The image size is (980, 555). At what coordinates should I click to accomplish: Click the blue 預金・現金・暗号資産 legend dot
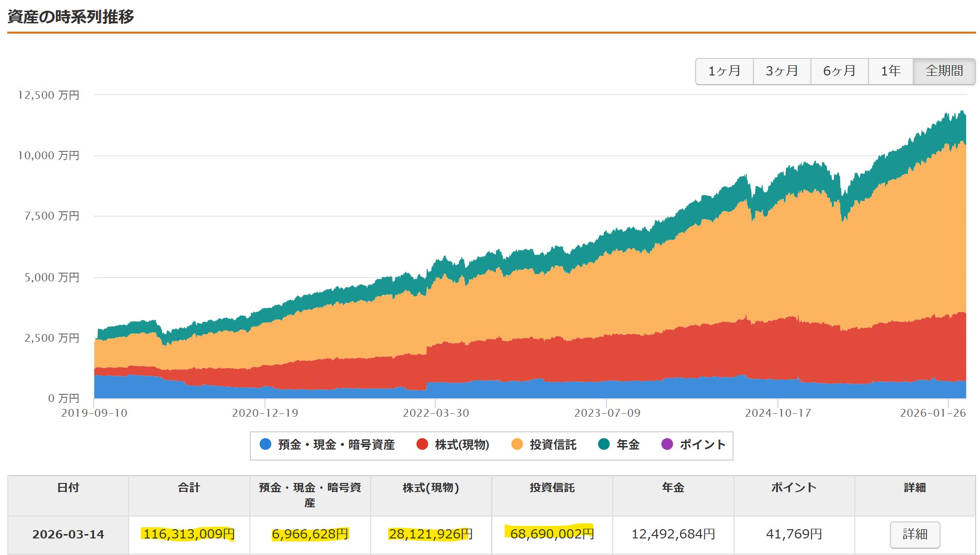(x=265, y=444)
